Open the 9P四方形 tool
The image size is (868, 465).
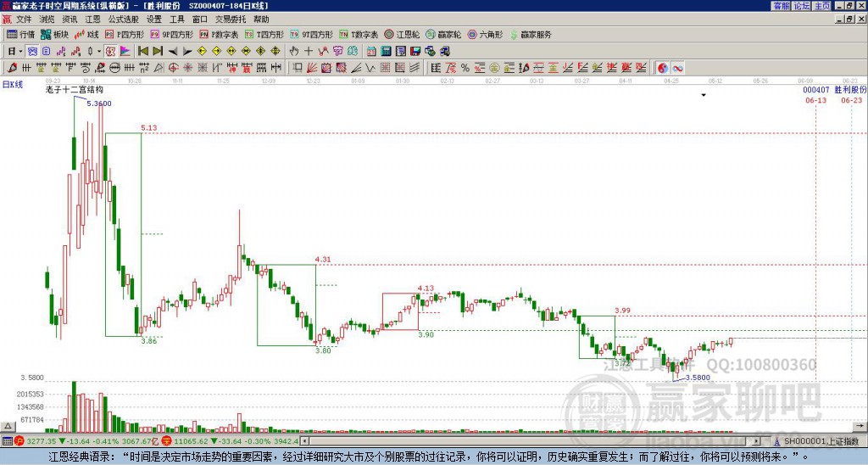(172, 34)
